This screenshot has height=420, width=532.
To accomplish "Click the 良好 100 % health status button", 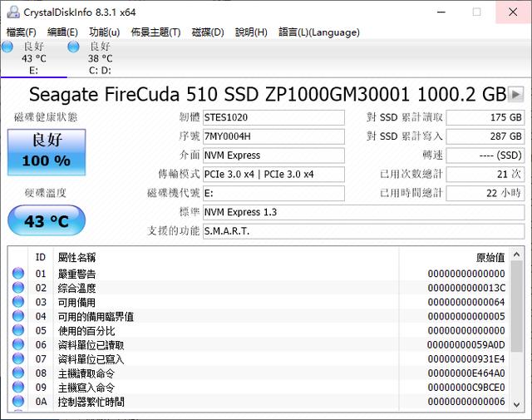I will 47,152.
